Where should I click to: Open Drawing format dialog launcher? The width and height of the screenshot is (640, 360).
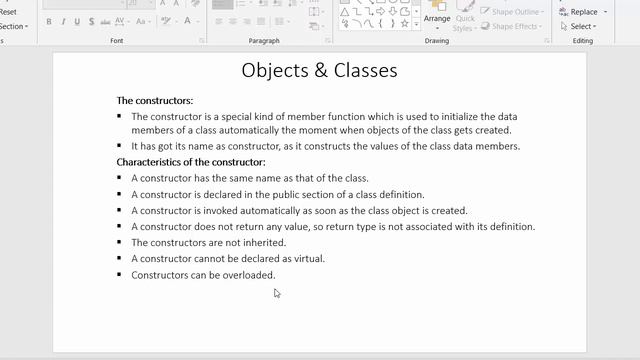click(547, 40)
